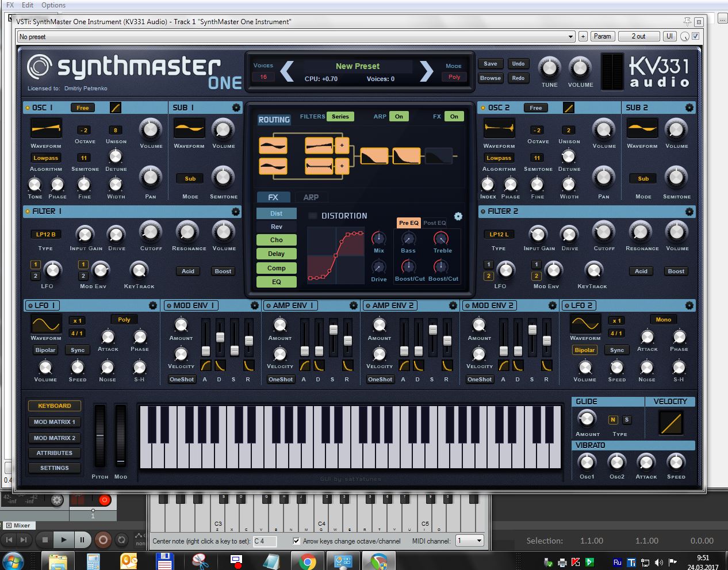Toggle Filter 1 Acid button
This screenshot has width=728, height=570.
tap(188, 271)
